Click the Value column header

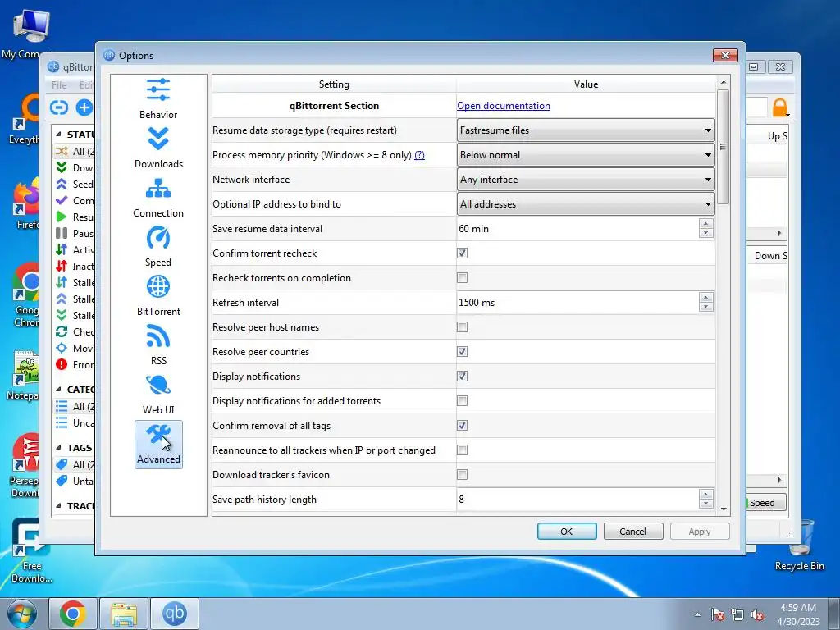point(586,84)
